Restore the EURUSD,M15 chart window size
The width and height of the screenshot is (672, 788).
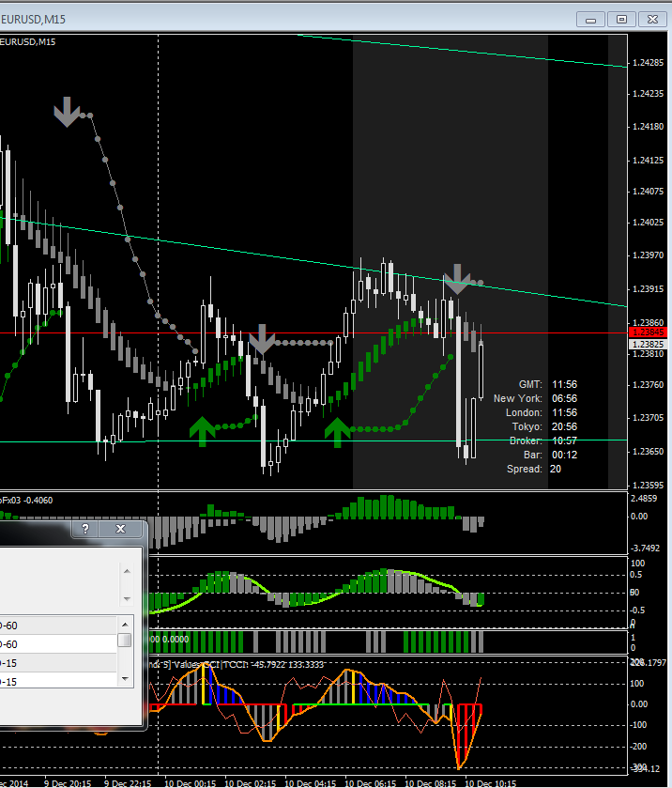pyautogui.click(x=620, y=18)
